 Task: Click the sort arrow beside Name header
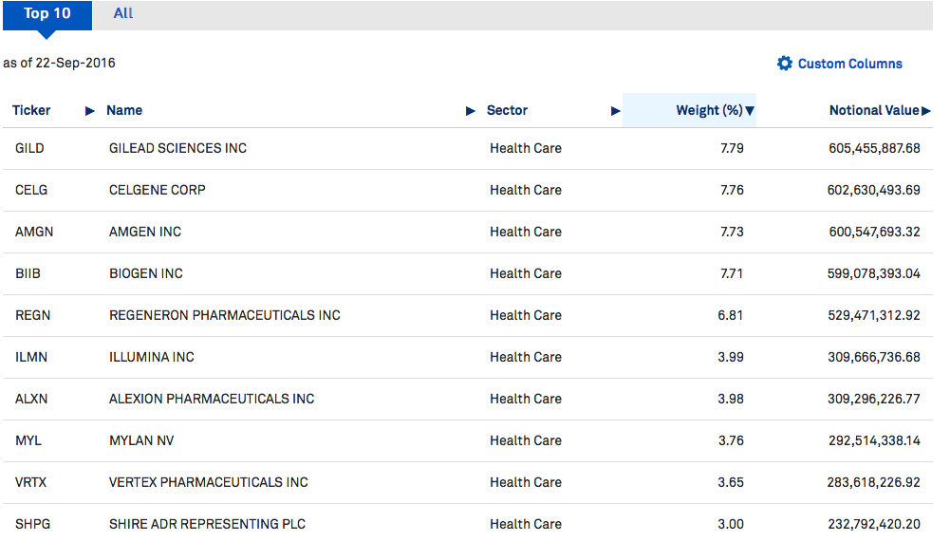(471, 111)
